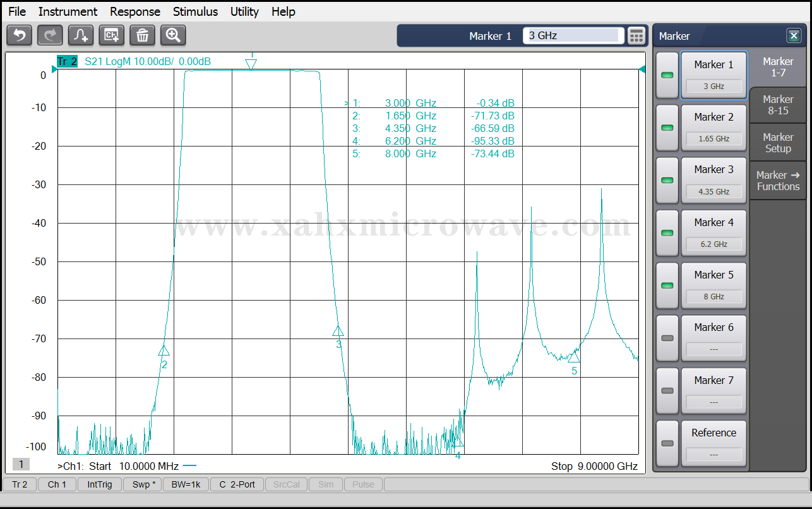Select the Marker 2 button
Screen dimensions: 812x509
713,128
